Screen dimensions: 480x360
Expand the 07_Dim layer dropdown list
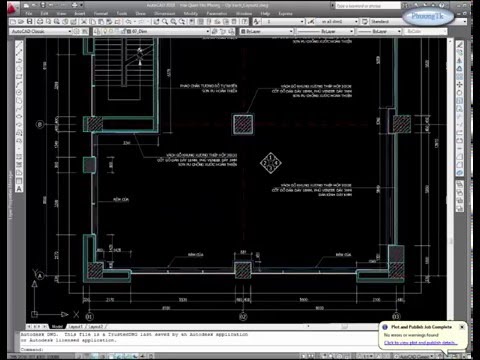pyautogui.click(x=208, y=31)
